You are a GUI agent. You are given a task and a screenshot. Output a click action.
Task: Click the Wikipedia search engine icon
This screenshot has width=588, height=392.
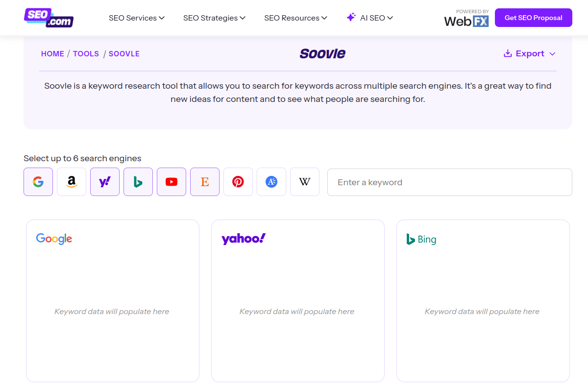pyautogui.click(x=304, y=181)
